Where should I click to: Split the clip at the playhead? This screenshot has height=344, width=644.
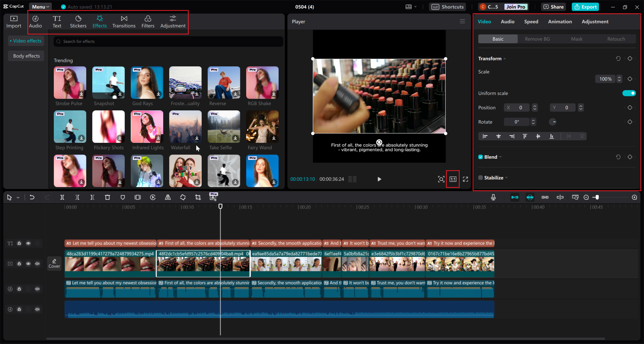pos(62,197)
